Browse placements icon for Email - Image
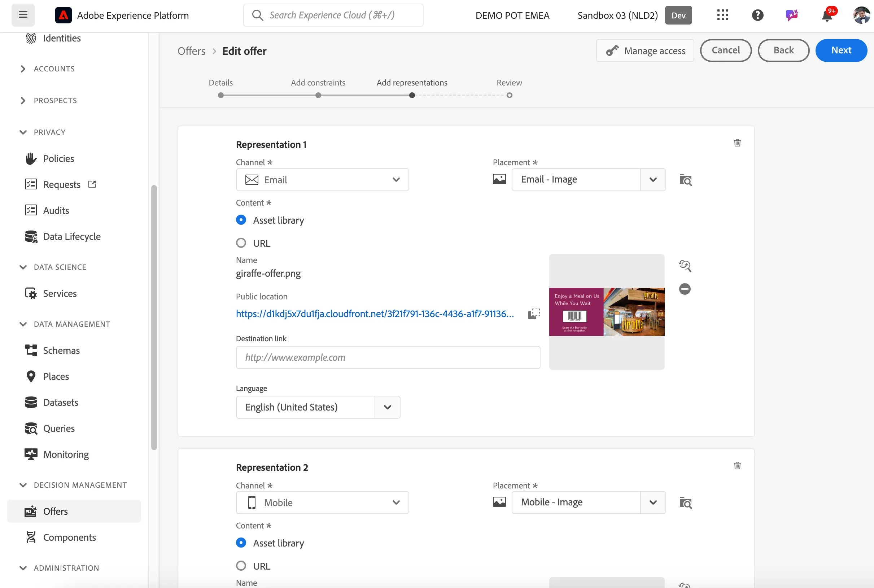The height and width of the screenshot is (588, 874). click(x=686, y=180)
